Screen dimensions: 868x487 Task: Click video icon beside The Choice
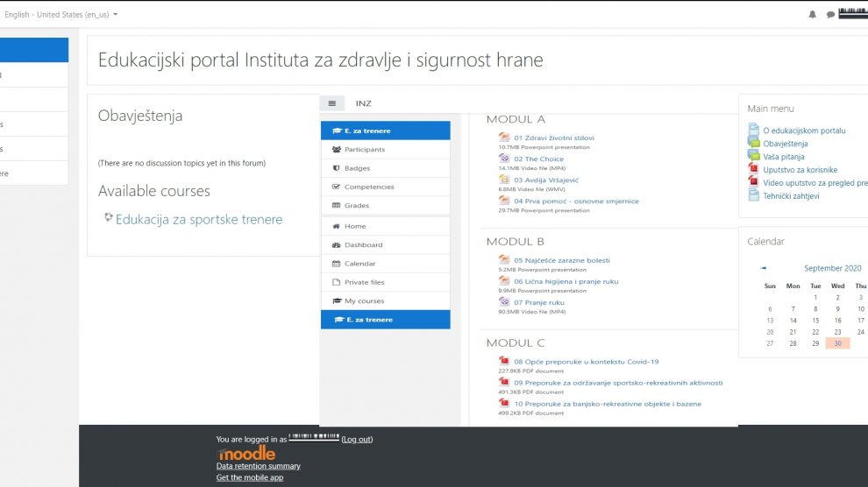pos(504,159)
